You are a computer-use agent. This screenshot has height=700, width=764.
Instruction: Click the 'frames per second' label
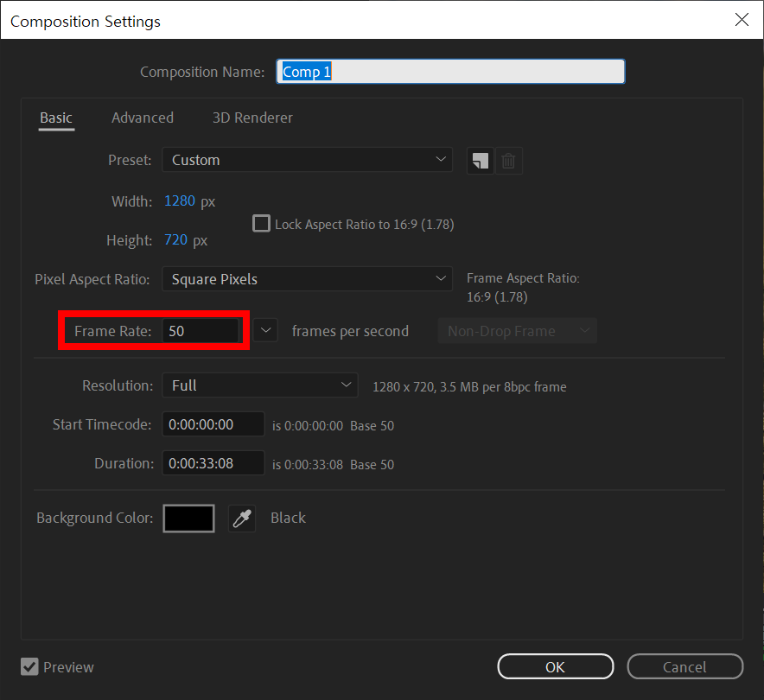350,331
